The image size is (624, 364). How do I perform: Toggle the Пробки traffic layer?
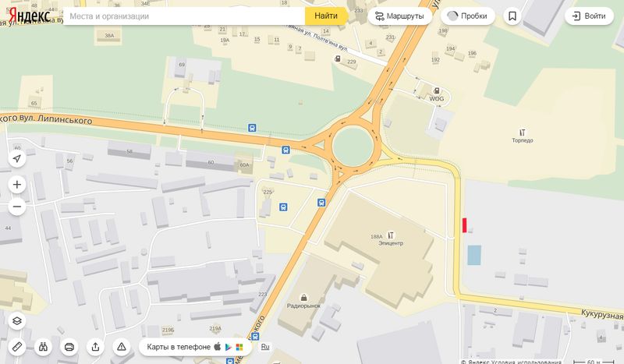(467, 16)
